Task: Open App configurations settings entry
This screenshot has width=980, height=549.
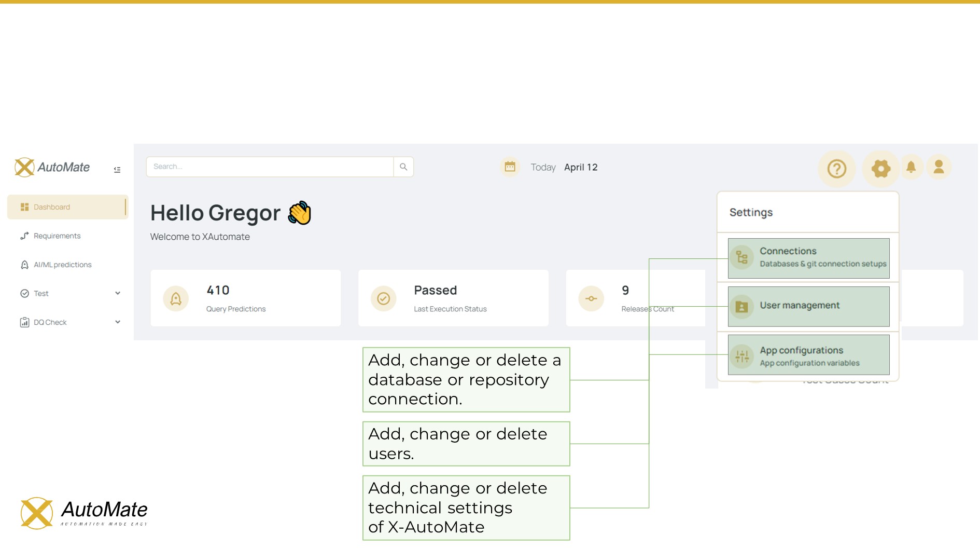Action: [x=808, y=355]
